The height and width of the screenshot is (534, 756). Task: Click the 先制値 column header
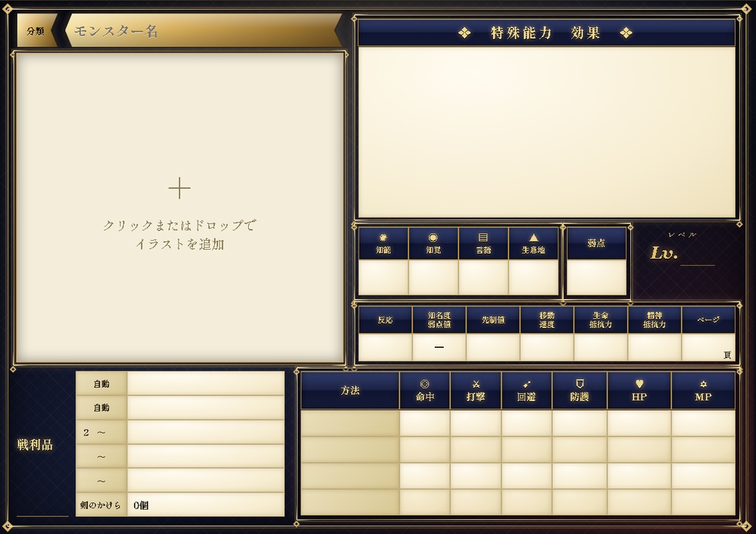pyautogui.click(x=492, y=320)
